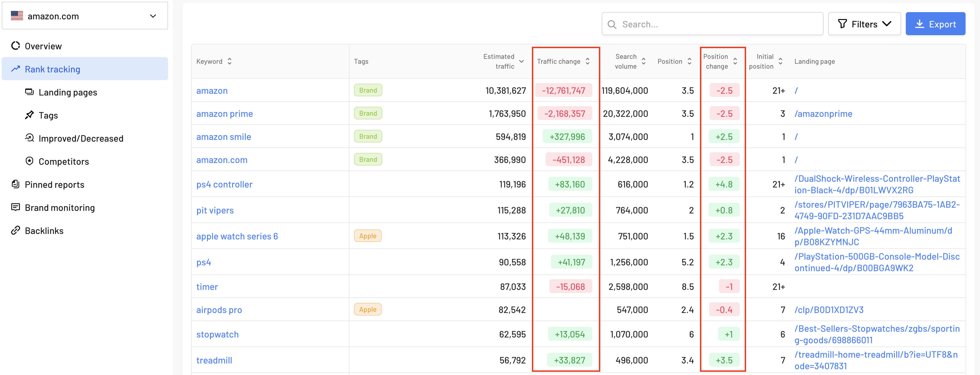980x375 pixels.
Task: Click the Rank tracking trend-line icon
Action: click(x=16, y=69)
